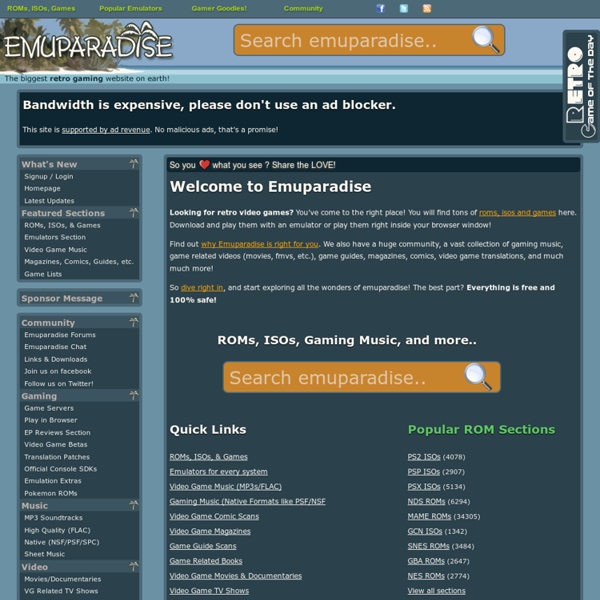
Task: Open sidebar ROMs, ISOs, & Games link
Action: click(x=62, y=225)
